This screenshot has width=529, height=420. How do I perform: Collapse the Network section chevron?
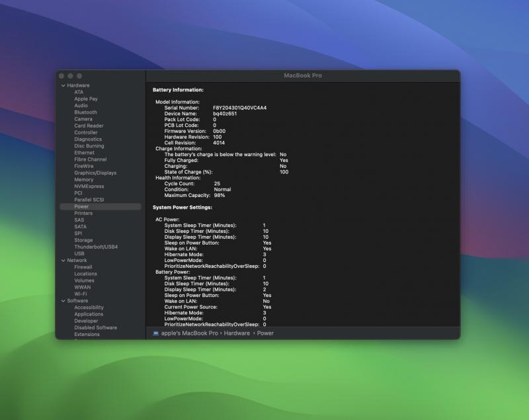point(63,261)
